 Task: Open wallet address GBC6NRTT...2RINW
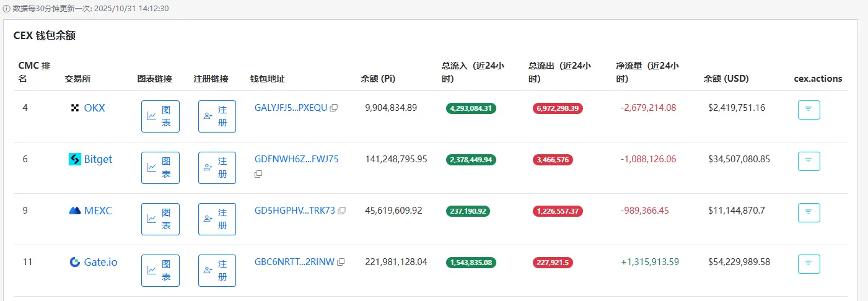pos(294,262)
